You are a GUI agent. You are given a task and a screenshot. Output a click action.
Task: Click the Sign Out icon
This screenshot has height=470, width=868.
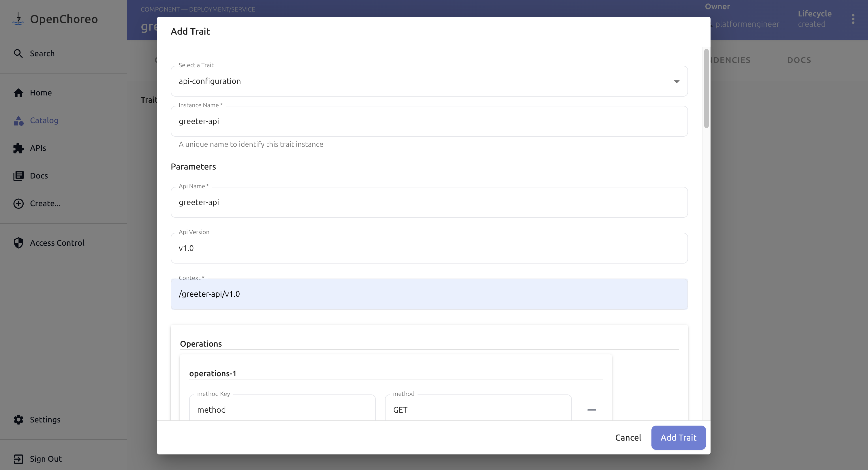18,458
